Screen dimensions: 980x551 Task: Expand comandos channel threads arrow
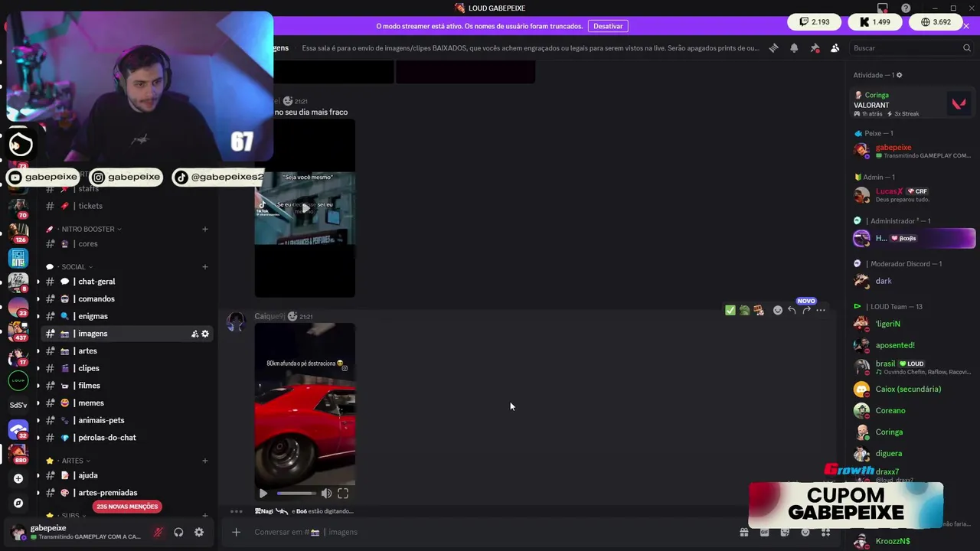38,299
